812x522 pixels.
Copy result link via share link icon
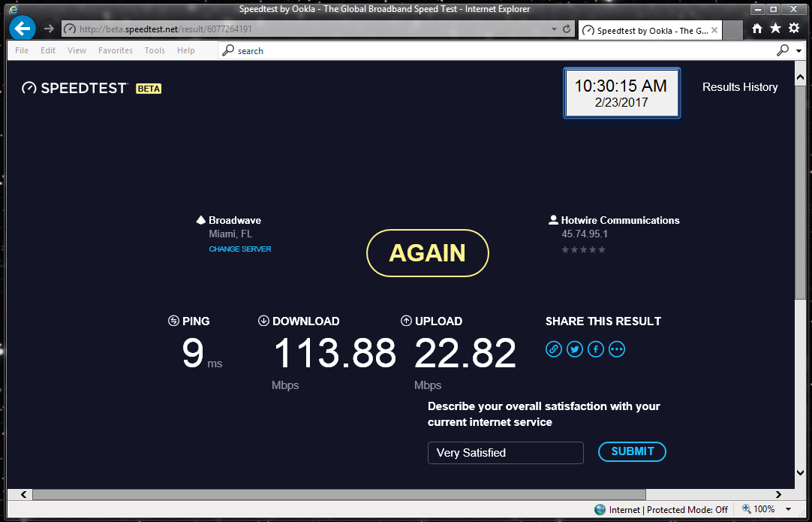554,349
